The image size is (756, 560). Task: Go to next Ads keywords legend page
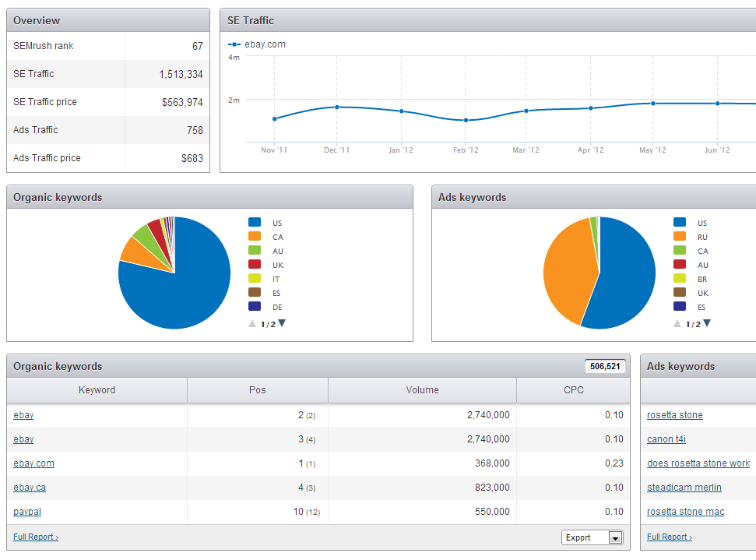707,323
